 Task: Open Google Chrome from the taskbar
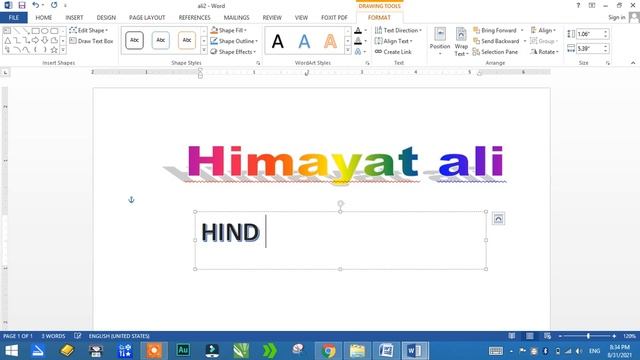pos(328,351)
